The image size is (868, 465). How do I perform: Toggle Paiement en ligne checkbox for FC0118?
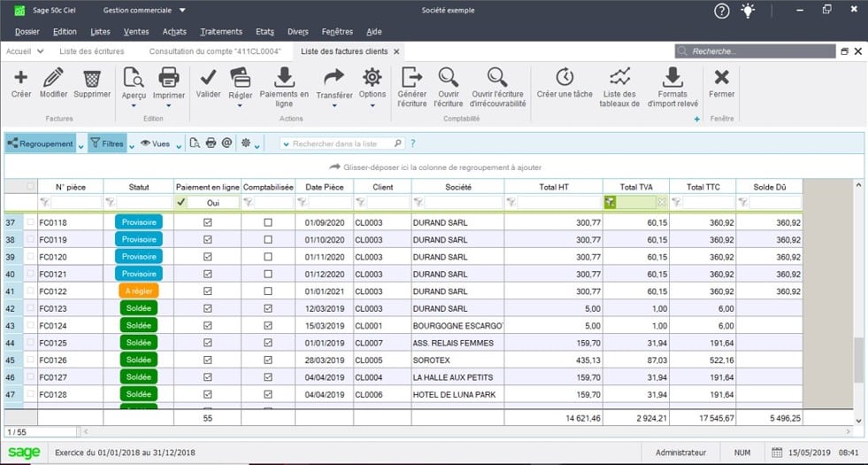208,222
